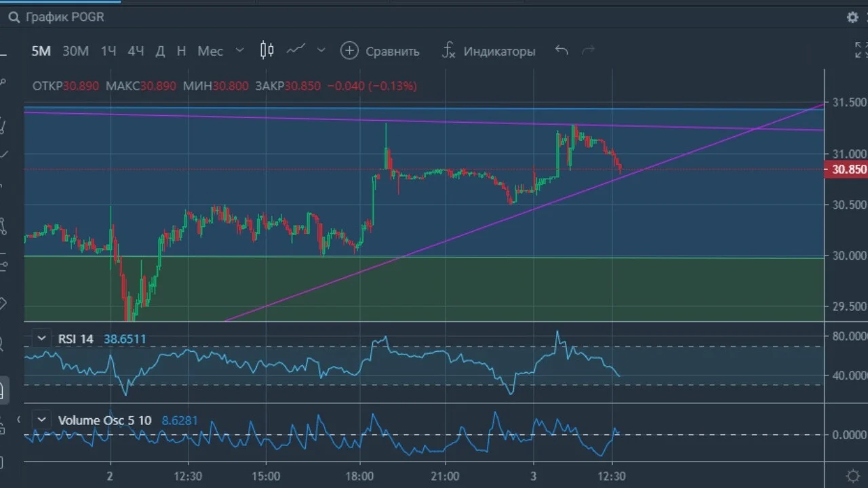Collapse the Volume Osc 5 10 pane

point(42,420)
